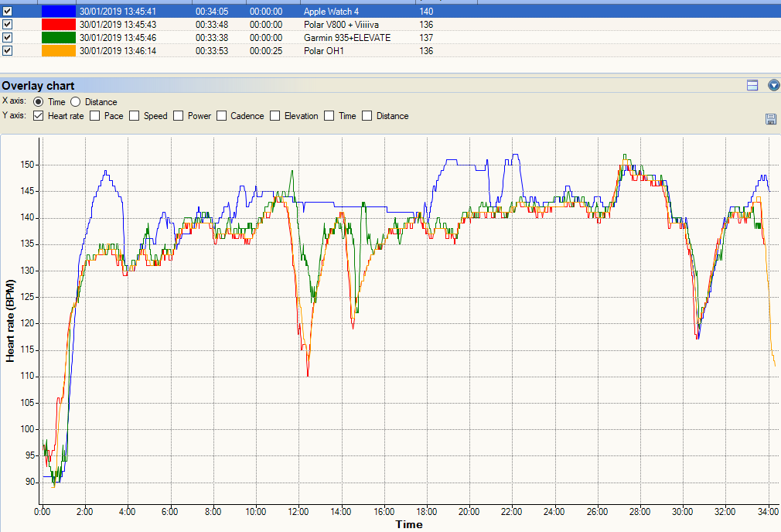Click the green Garmin 935 color swatch
The image size is (781, 532).
(x=59, y=38)
